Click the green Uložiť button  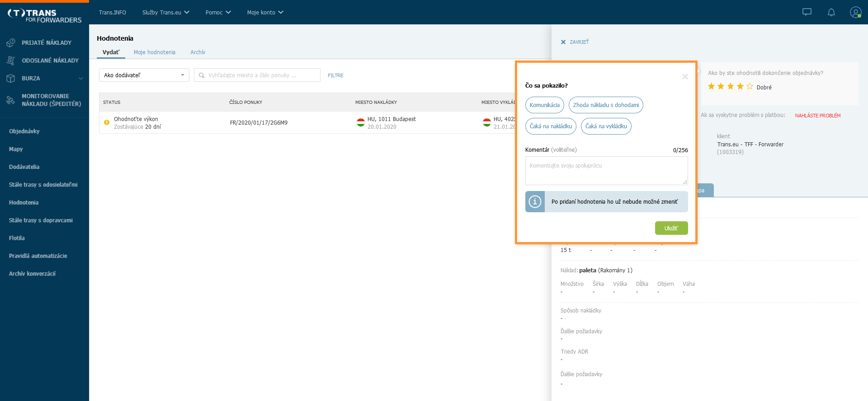671,228
